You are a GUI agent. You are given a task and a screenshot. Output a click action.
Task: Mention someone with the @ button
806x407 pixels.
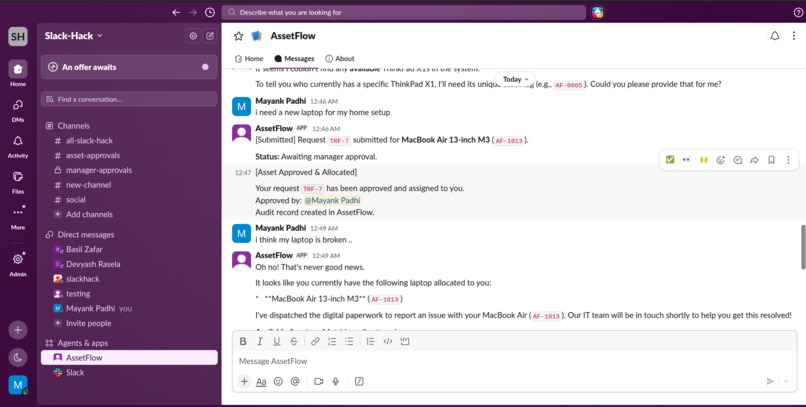295,381
